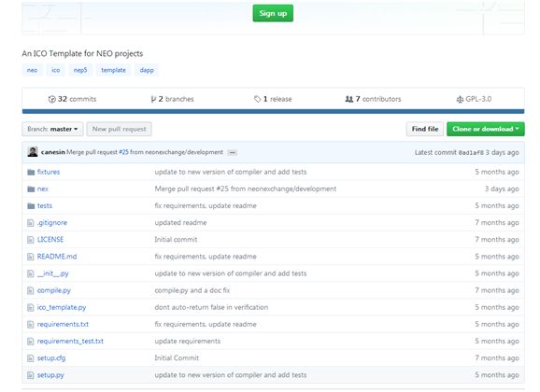
Task: Click the nex folder icon
Action: [31, 189]
